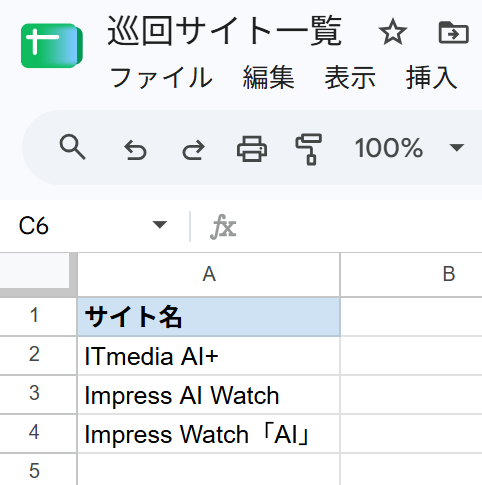Activate the paint format roller icon
482x485 pixels.
[309, 149]
